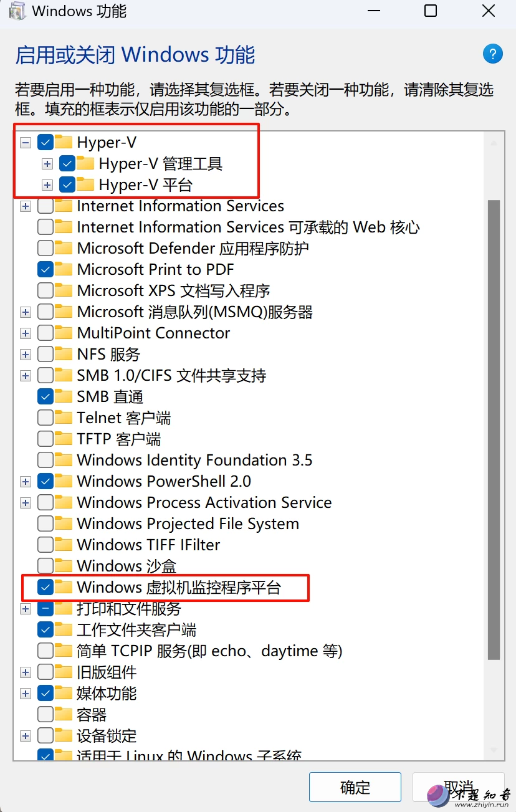Viewport: 516px width, 812px height.
Task: Click the Windows PowerShell 2.0 folder icon
Action: click(x=64, y=481)
